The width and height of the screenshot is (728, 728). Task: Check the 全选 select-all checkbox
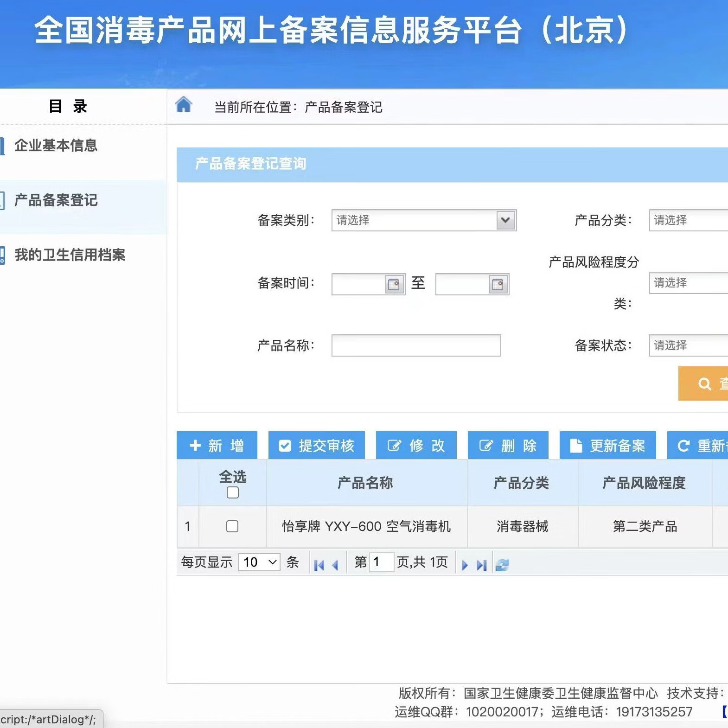click(x=233, y=492)
